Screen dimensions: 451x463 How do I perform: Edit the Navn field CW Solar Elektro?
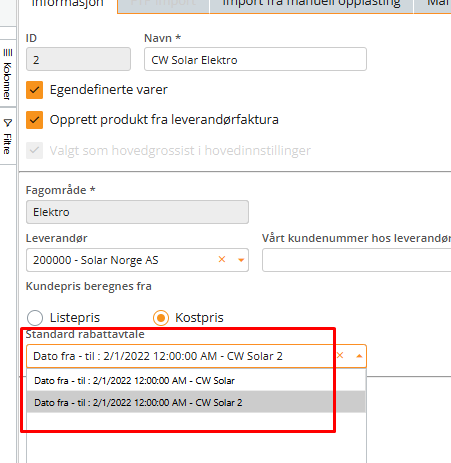255,59
